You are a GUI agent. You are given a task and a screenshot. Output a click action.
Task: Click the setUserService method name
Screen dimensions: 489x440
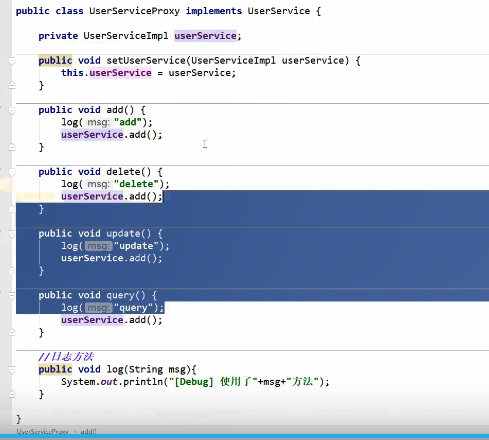click(146, 61)
